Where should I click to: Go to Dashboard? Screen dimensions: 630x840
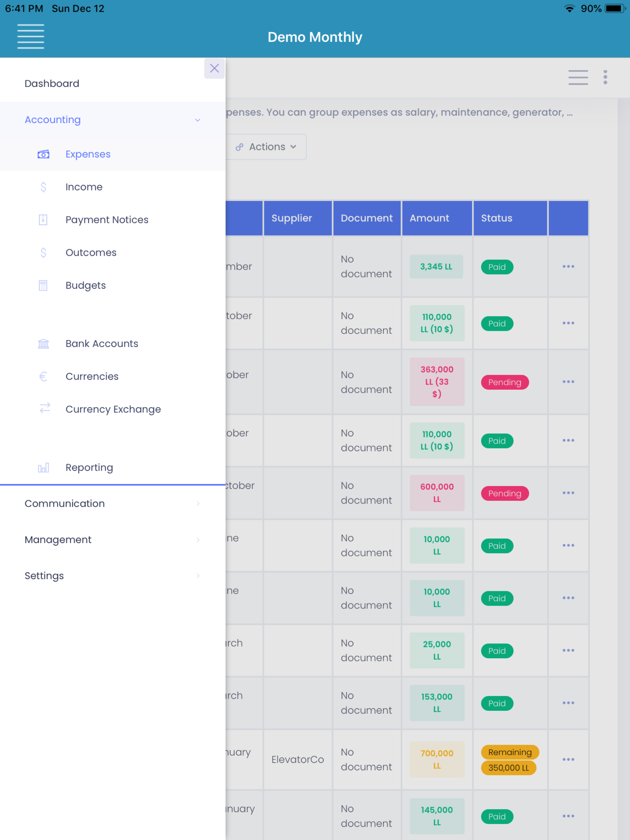point(113,84)
